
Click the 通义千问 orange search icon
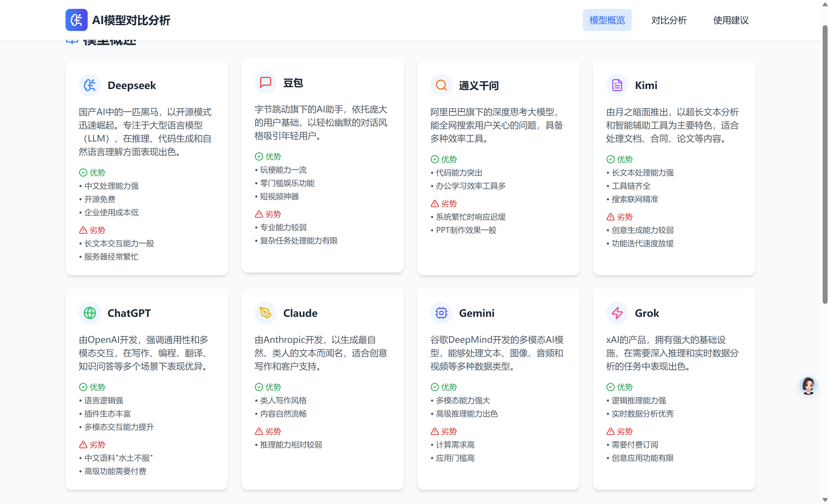click(x=441, y=85)
